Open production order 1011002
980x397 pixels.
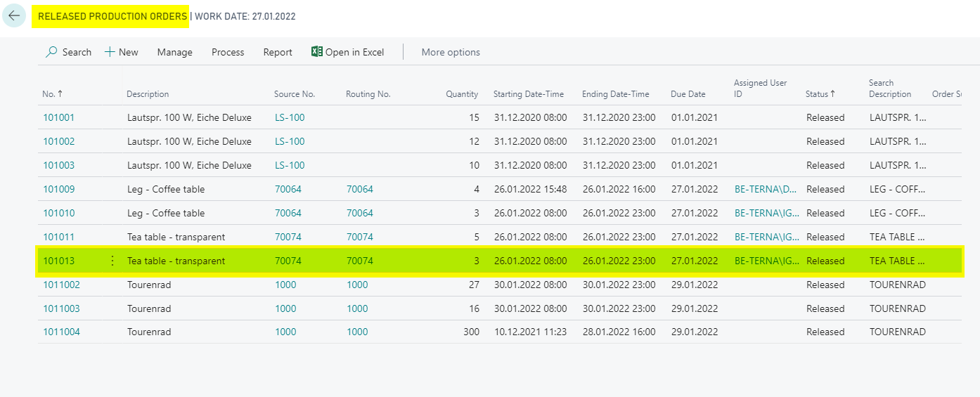[61, 285]
